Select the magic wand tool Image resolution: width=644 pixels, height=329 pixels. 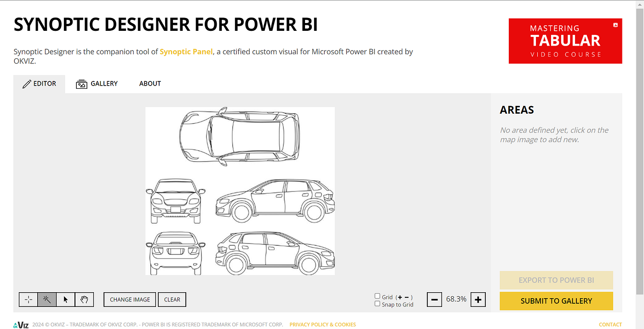coord(47,300)
